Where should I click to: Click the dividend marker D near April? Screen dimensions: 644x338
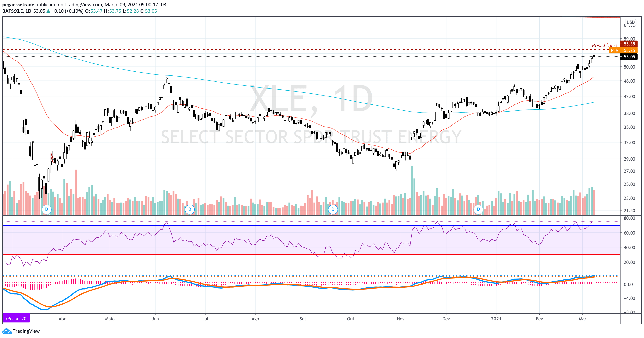tap(46, 209)
